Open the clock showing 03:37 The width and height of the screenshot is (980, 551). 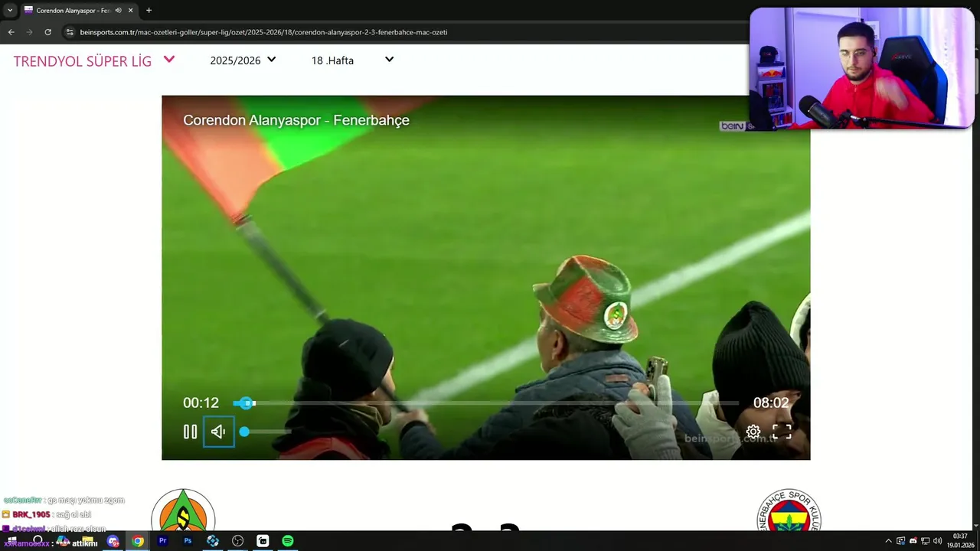[960, 541]
